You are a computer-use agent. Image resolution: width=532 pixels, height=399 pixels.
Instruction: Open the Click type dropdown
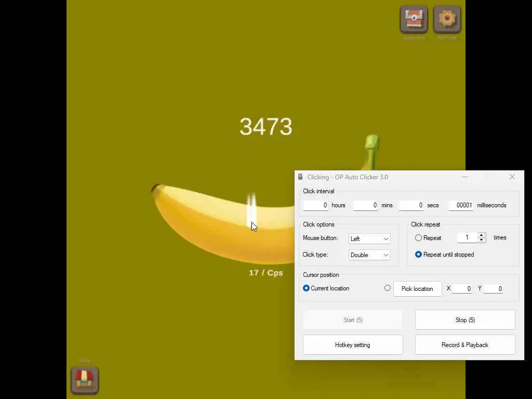coord(369,255)
